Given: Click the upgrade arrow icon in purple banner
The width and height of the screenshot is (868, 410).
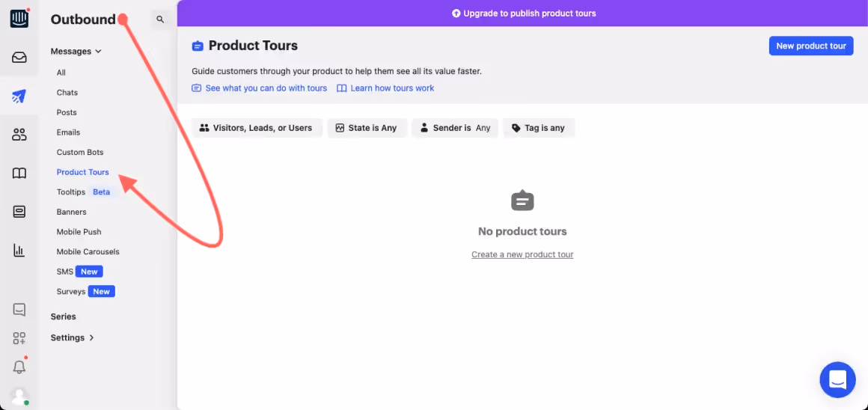Looking at the screenshot, I should 456,13.
